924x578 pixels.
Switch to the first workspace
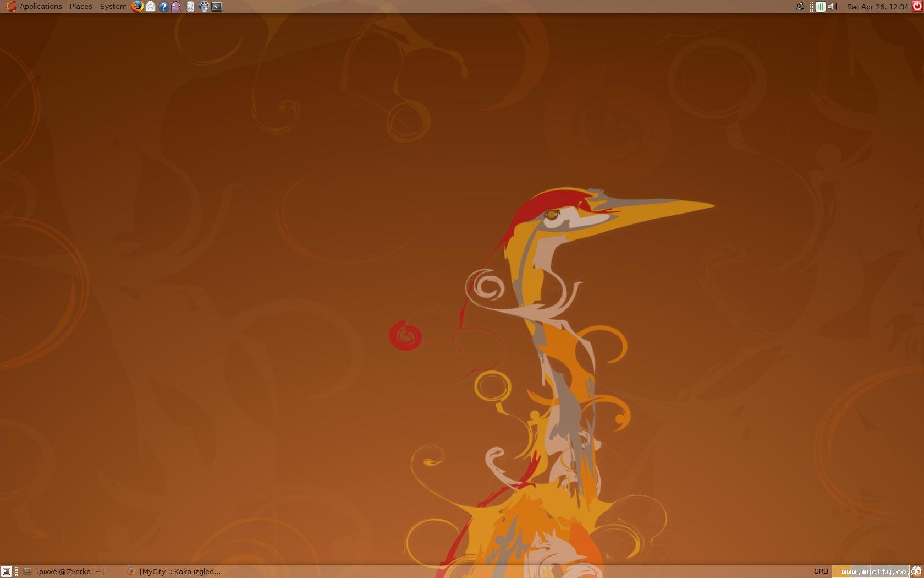tap(842, 571)
